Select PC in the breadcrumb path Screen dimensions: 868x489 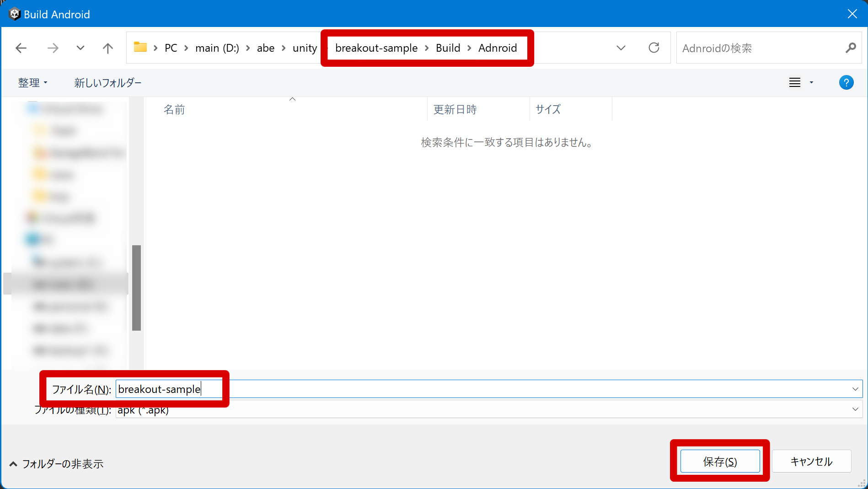[171, 48]
